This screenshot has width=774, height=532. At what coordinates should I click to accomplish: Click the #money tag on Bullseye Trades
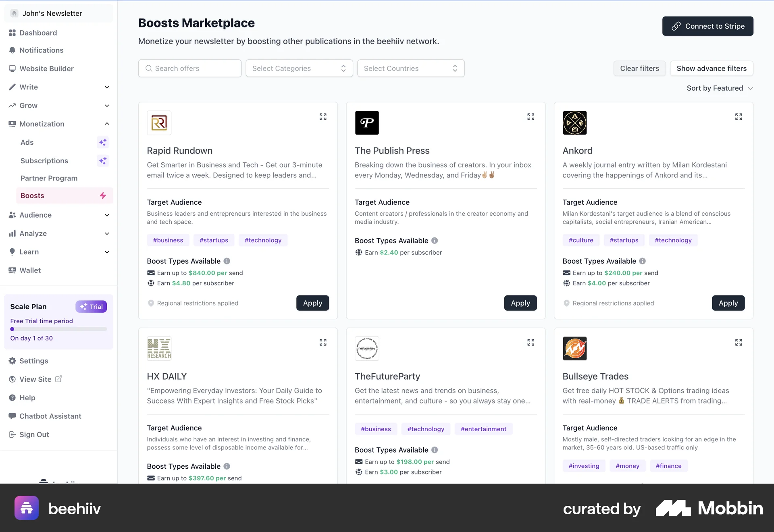coord(627,466)
